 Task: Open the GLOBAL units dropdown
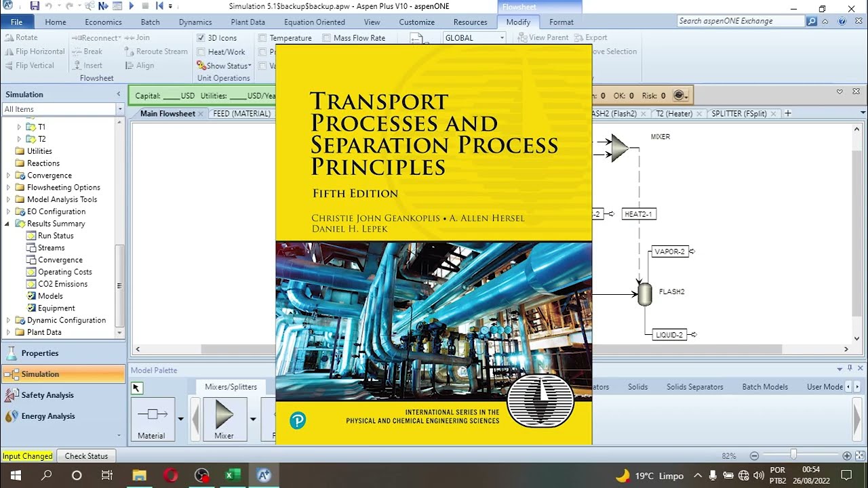pyautogui.click(x=502, y=38)
